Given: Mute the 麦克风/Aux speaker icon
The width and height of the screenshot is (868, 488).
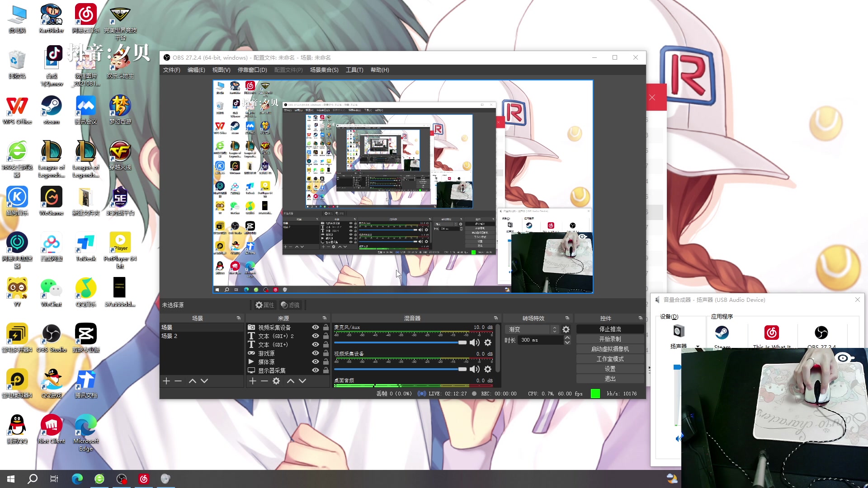Looking at the screenshot, I should coord(475,343).
